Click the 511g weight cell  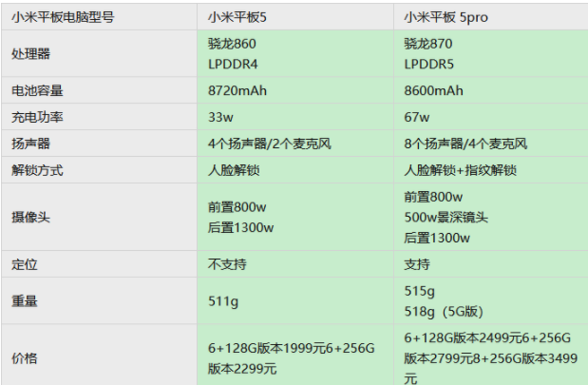[x=222, y=301]
